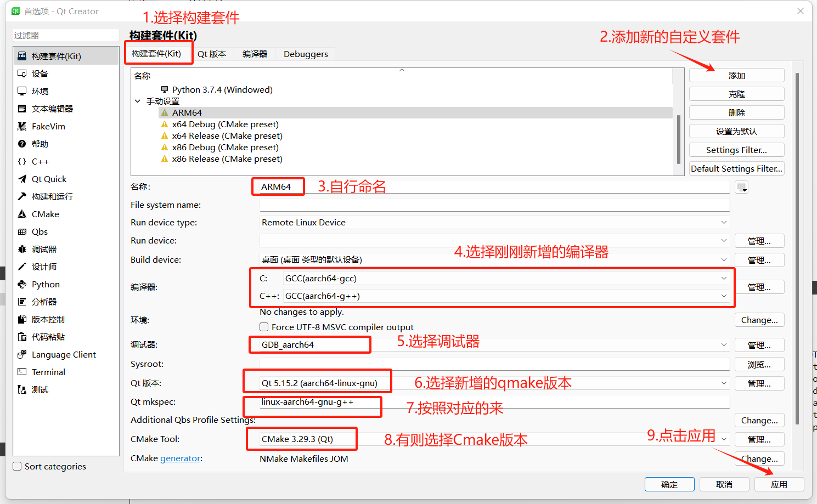Open the 调试器 debugger bug icon
Image resolution: width=817 pixels, height=504 pixels.
tap(22, 249)
